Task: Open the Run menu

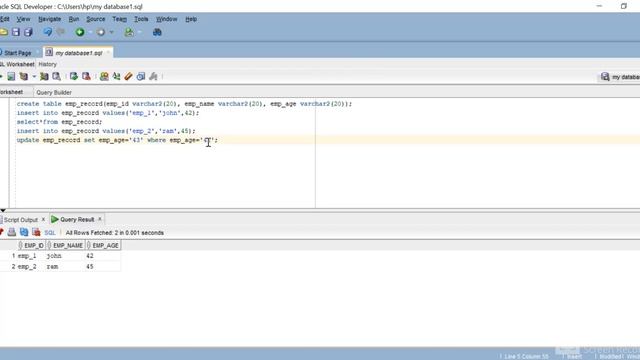Action: tap(74, 19)
